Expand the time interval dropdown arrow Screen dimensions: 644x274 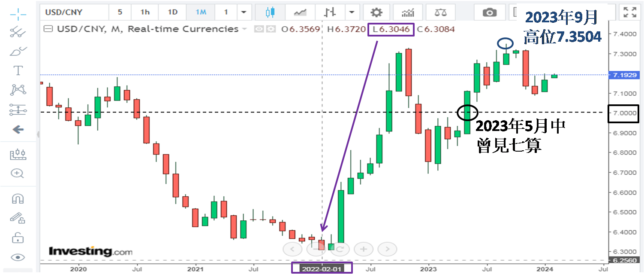[x=244, y=12]
